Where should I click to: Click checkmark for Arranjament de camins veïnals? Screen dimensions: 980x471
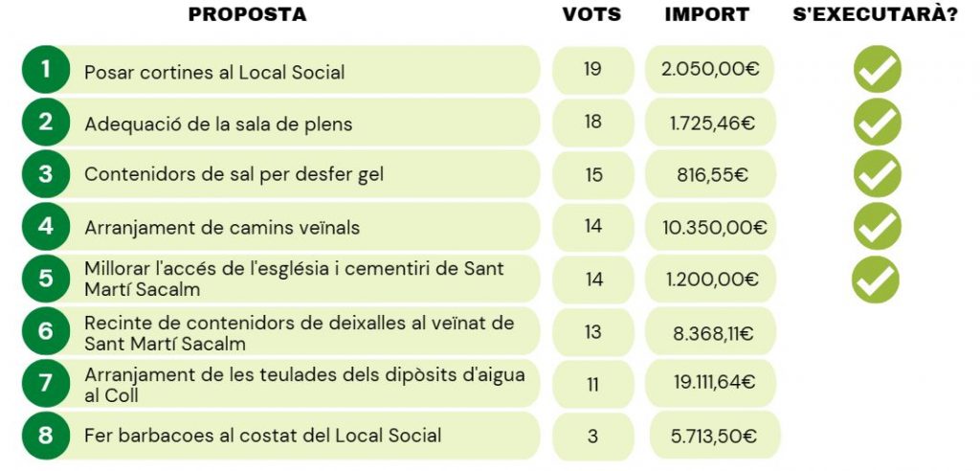point(877,227)
